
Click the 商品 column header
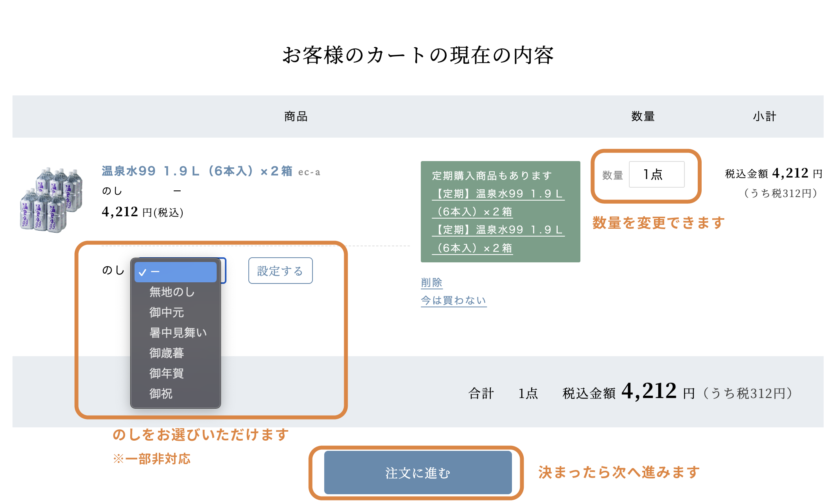coord(296,117)
